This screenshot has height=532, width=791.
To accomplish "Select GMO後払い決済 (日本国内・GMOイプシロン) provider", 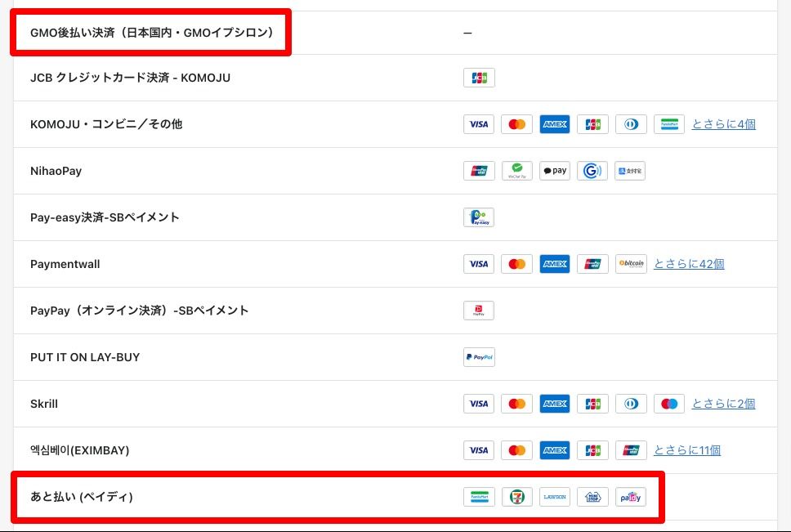I will (x=151, y=33).
